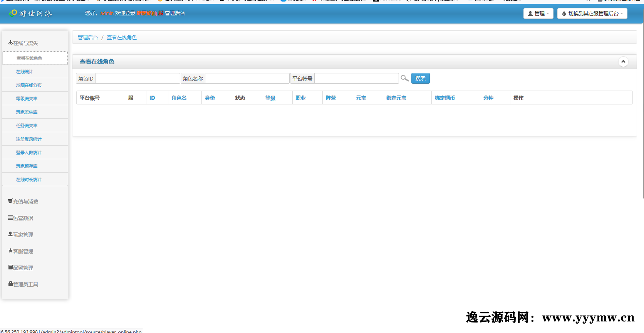
Task: Open 玩家流失率 sidebar item
Action: point(35,112)
